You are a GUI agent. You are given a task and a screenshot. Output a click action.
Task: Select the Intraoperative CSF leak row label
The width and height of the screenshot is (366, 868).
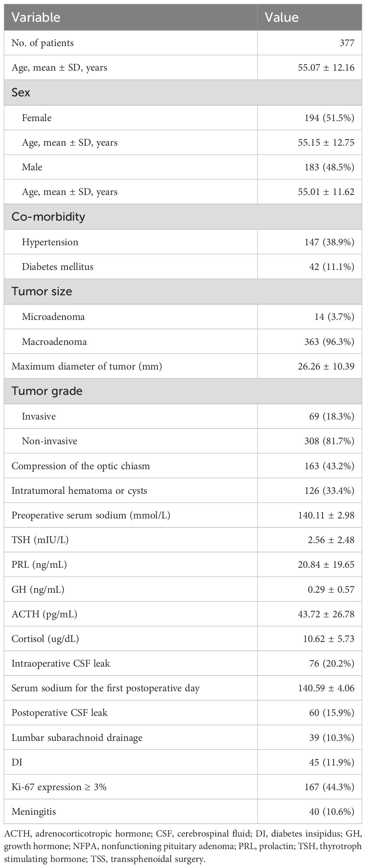(61, 663)
